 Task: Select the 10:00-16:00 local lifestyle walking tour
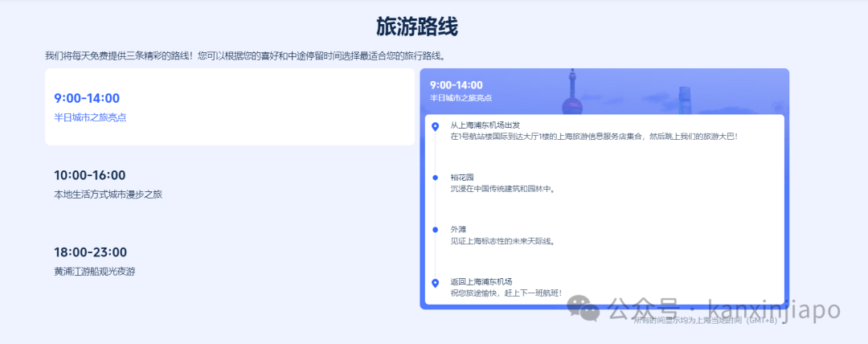pyautogui.click(x=230, y=184)
